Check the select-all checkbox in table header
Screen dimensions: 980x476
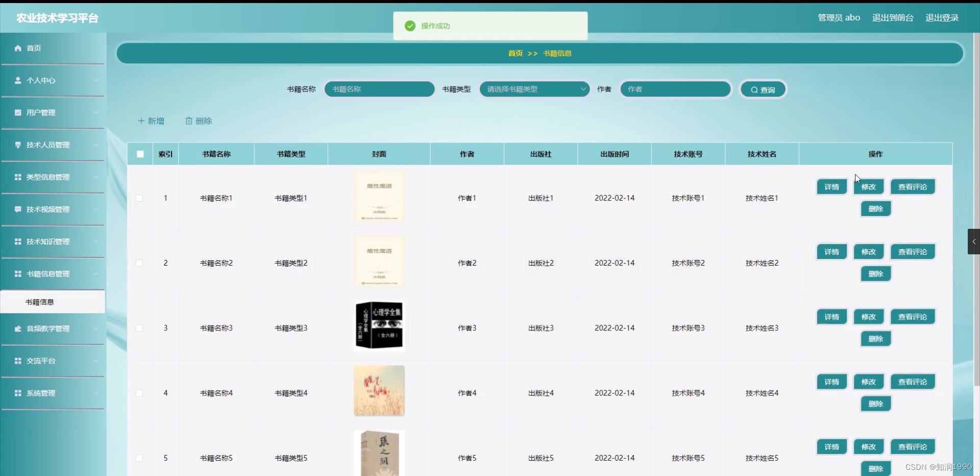[140, 154]
